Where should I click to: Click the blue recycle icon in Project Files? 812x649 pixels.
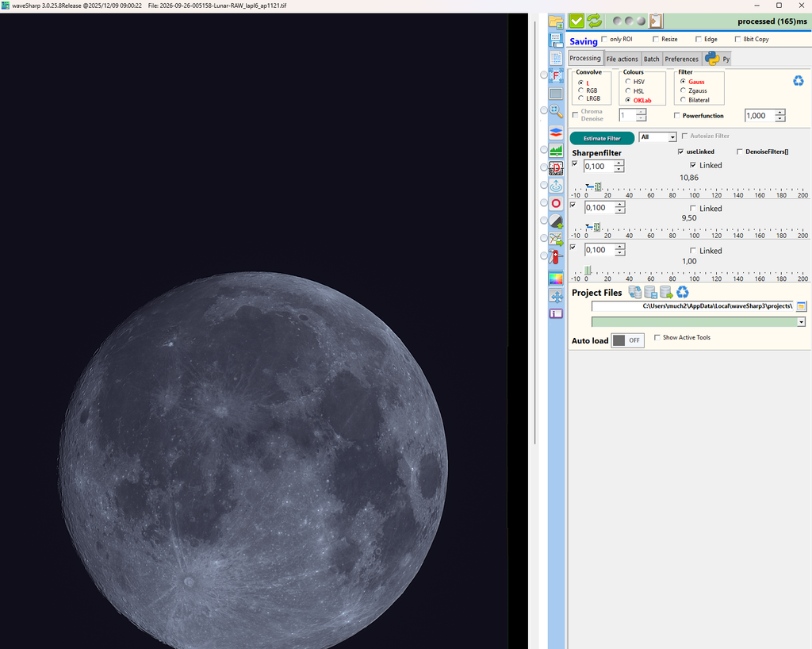tap(683, 292)
